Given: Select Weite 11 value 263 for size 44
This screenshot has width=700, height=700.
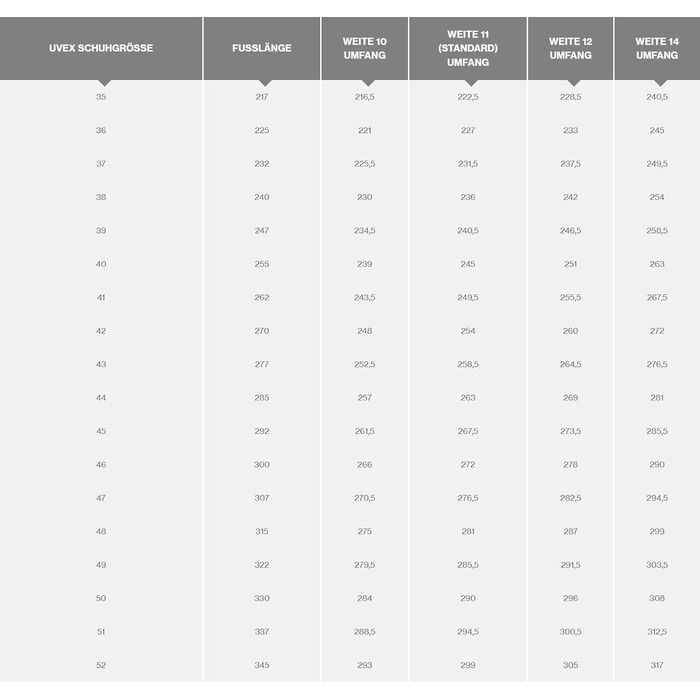Looking at the screenshot, I should 468,398.
